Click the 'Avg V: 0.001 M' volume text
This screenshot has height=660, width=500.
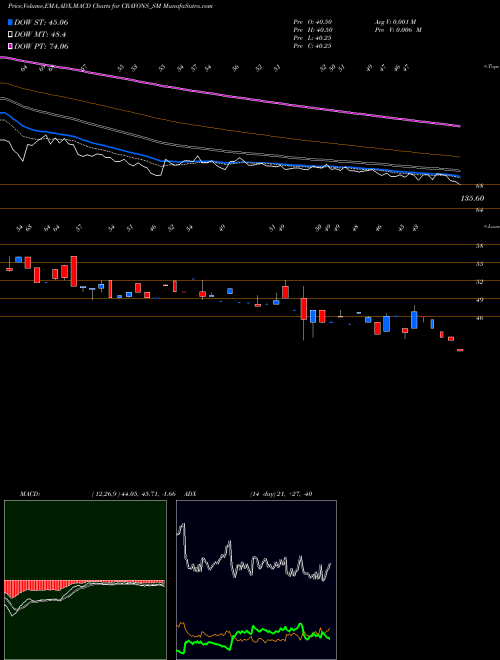point(395,22)
